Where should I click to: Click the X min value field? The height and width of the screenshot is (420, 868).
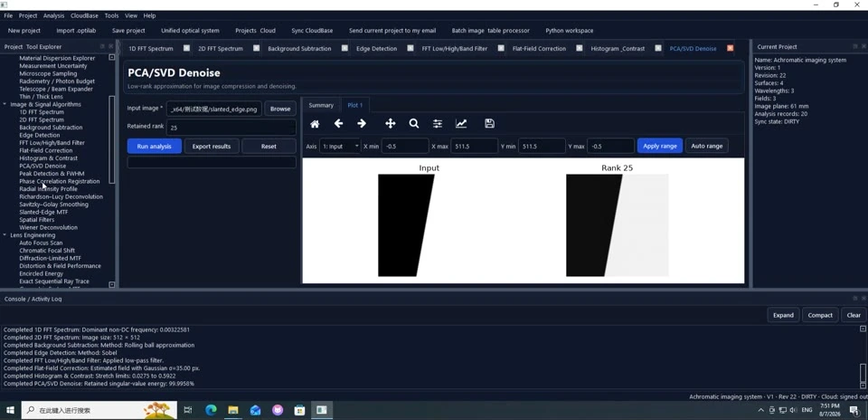click(405, 147)
